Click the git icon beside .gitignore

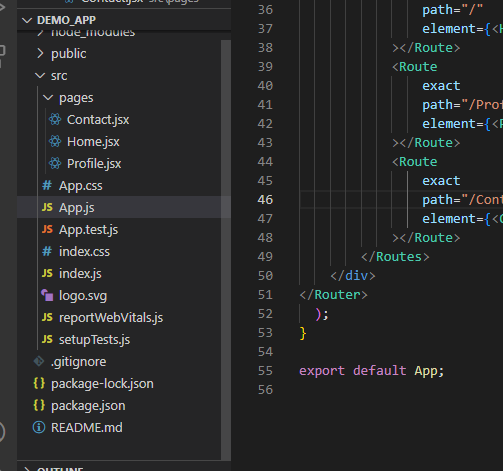click(39, 361)
